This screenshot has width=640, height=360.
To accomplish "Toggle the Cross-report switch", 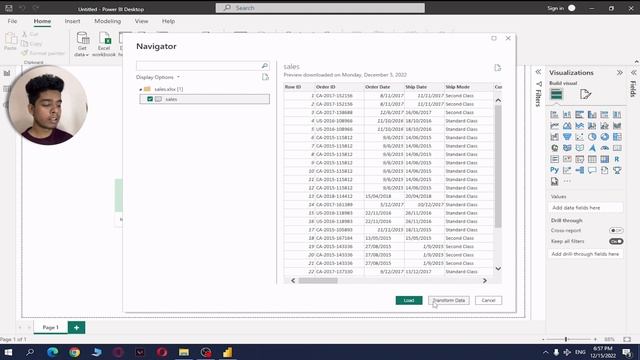I will (x=616, y=231).
